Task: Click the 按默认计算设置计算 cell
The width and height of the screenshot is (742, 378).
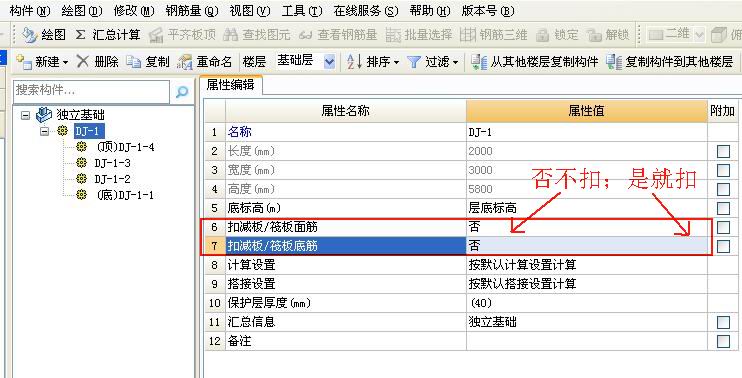Action: tap(587, 265)
